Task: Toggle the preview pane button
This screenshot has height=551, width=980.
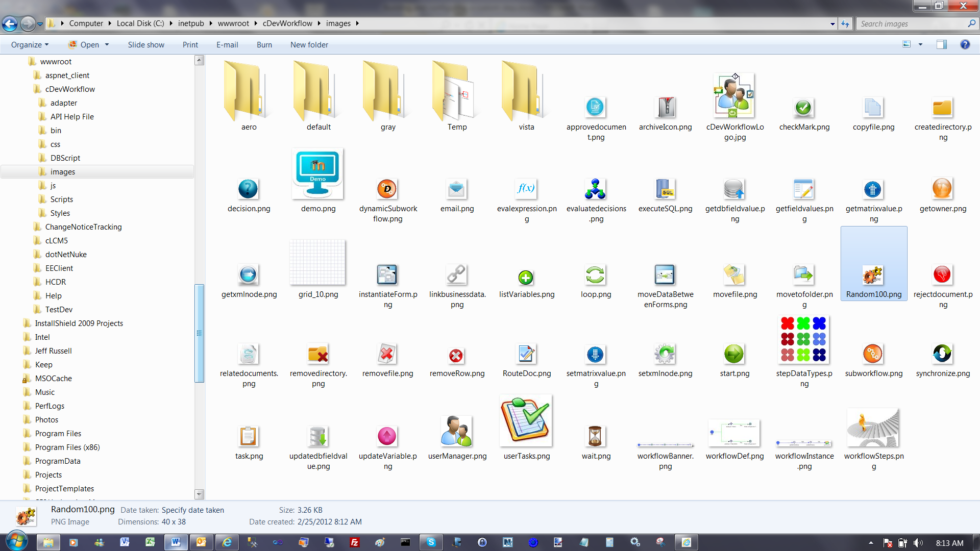Action: coord(942,44)
